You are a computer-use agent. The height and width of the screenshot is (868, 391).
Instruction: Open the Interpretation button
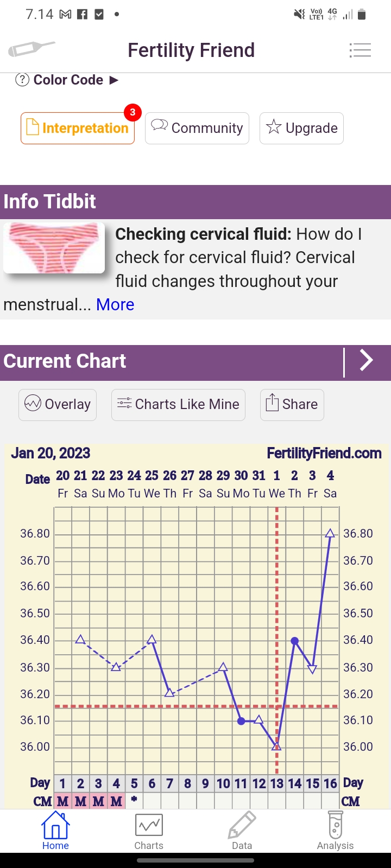click(78, 128)
